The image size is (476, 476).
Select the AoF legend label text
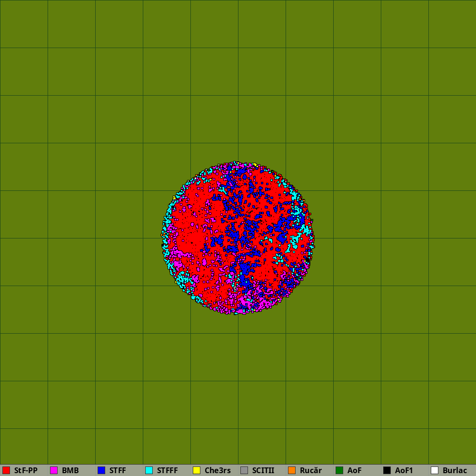point(355,470)
